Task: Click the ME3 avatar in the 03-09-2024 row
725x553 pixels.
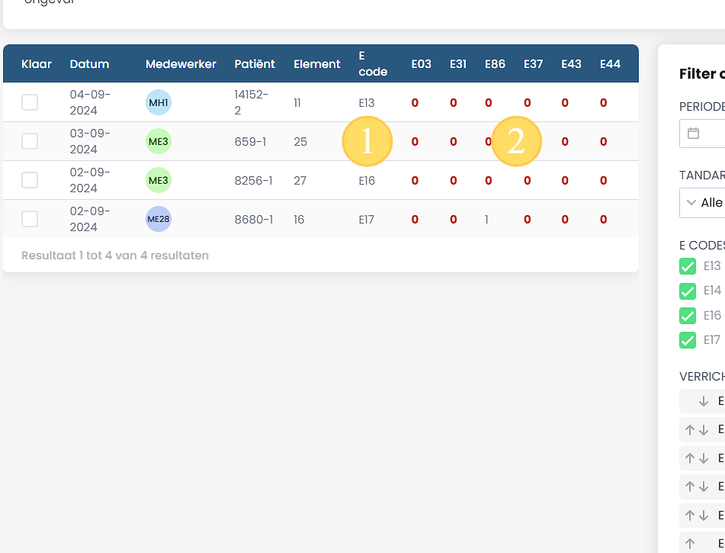Action: [x=159, y=141]
